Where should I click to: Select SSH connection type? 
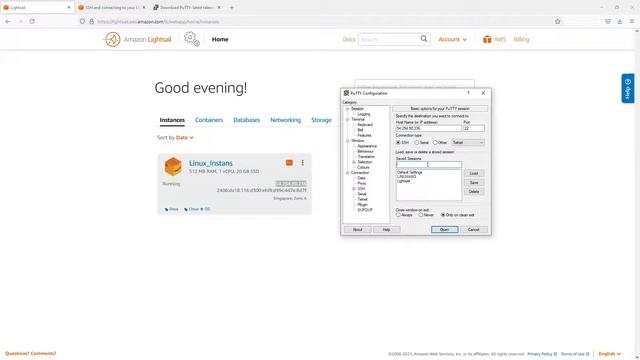click(x=398, y=142)
